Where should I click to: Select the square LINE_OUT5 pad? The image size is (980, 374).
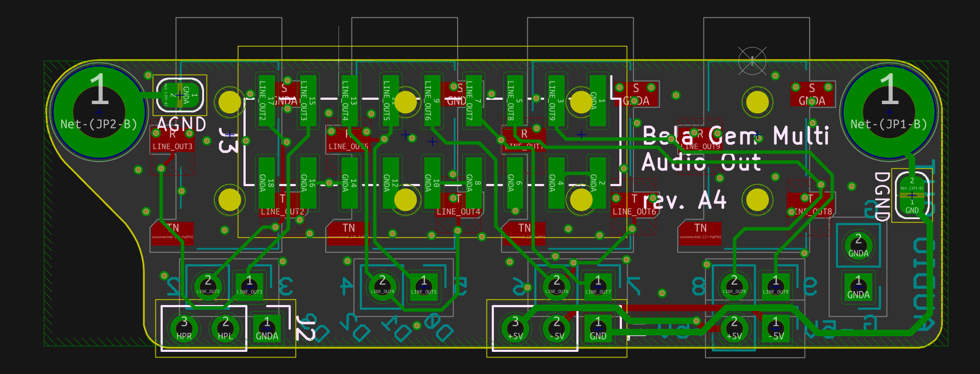[424, 287]
